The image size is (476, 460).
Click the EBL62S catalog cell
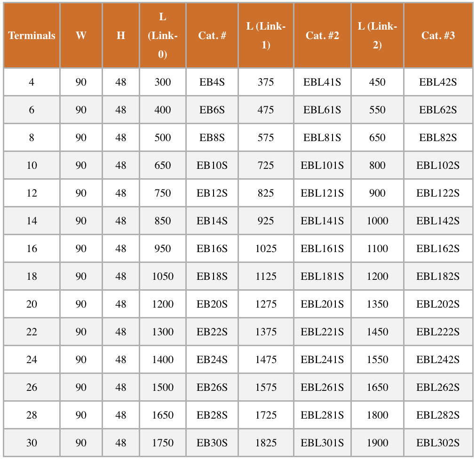click(438, 110)
